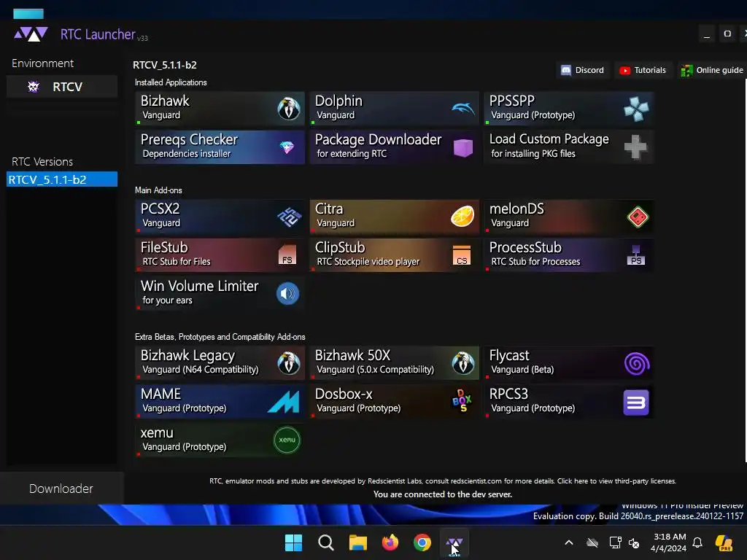Viewport: 747px width, 560px height.
Task: Click the Bizhawk Legacy eagle icon
Action: coord(289,363)
